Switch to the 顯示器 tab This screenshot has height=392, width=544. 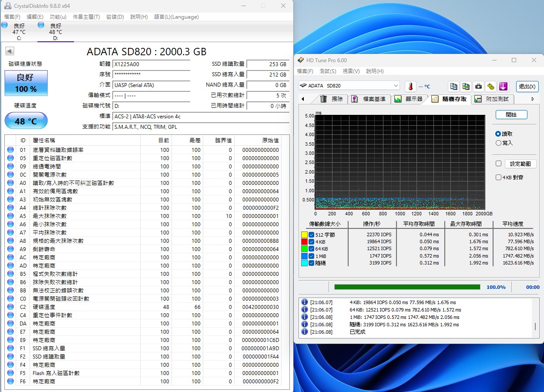[409, 99]
